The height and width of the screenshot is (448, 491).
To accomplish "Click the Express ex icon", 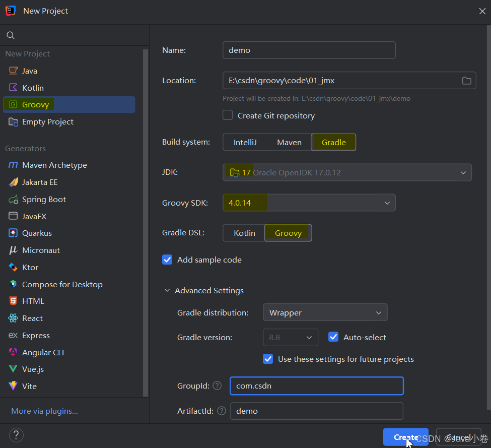I will (x=13, y=335).
